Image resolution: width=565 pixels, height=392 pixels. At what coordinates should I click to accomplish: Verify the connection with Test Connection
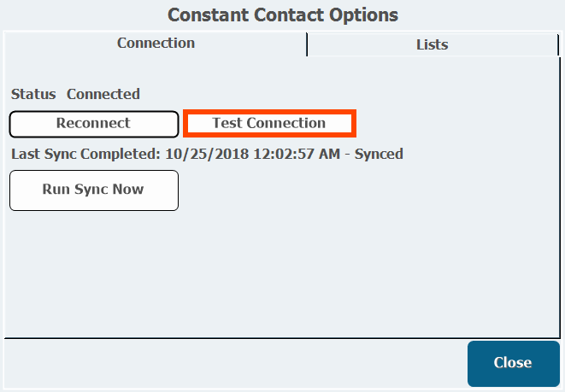(269, 123)
